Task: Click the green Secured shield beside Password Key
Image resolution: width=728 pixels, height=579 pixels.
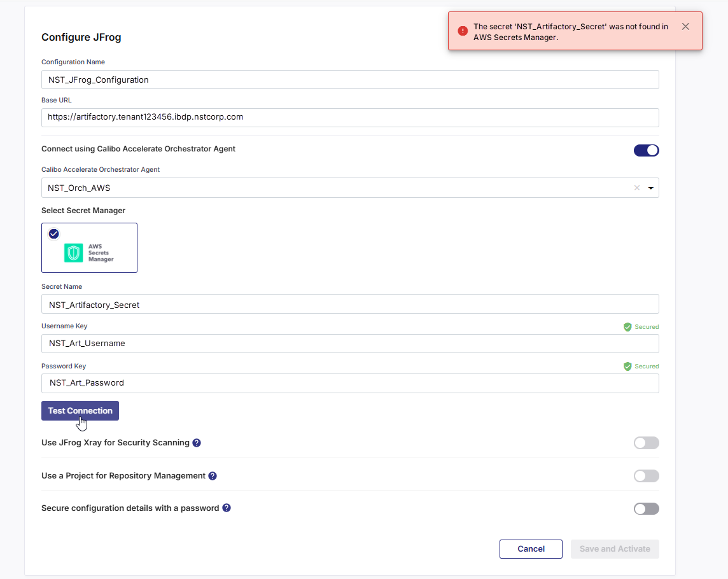Action: pyautogui.click(x=627, y=366)
